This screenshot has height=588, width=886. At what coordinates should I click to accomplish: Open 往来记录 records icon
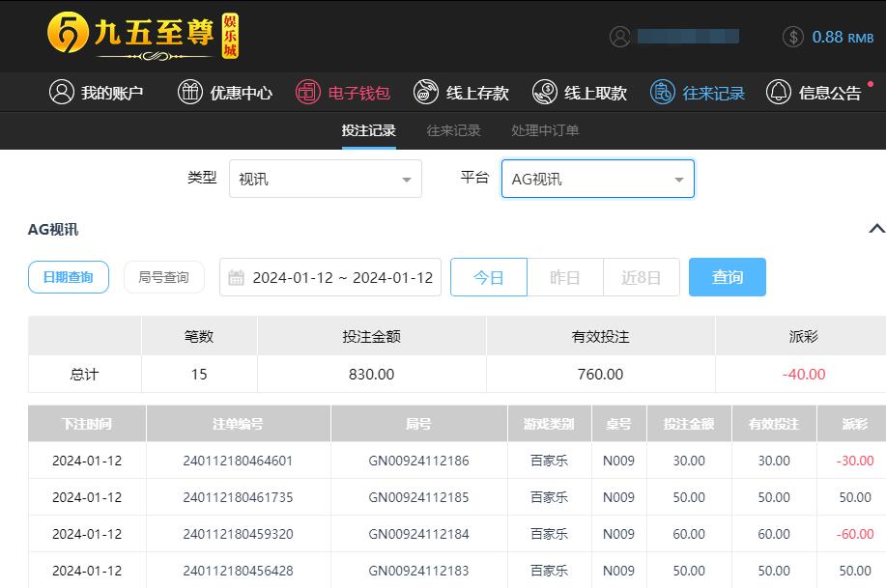tap(662, 92)
